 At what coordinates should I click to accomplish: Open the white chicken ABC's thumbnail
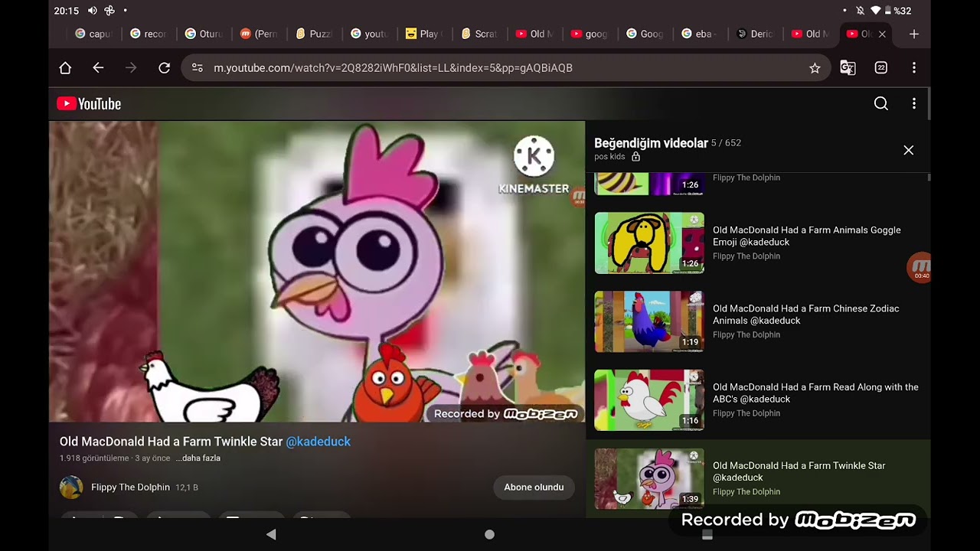(x=649, y=400)
